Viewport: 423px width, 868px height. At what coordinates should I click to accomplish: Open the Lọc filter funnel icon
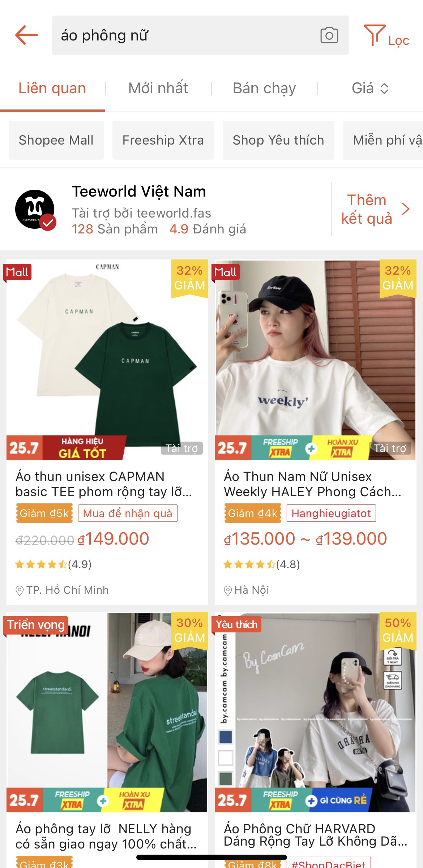(x=375, y=35)
